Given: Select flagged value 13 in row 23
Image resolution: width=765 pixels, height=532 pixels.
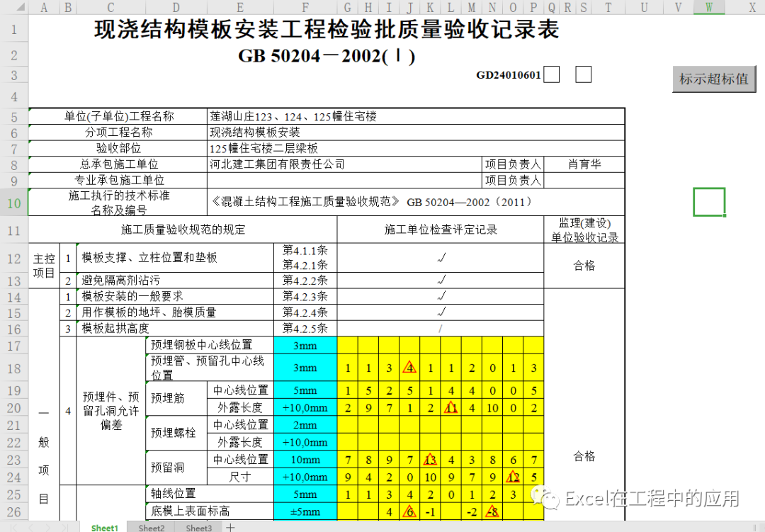Looking at the screenshot, I should point(430,460).
